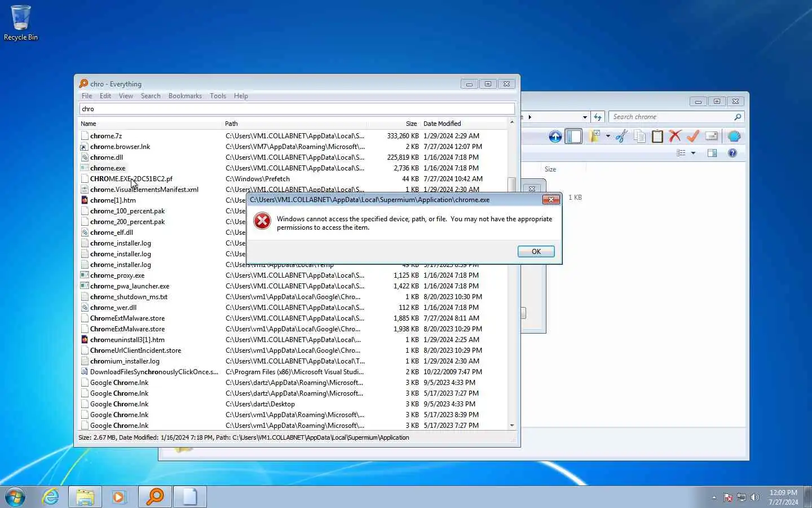Screen dimensions: 812x508
Task: Toggle navigation pane icon in Explorer toolbar
Action: click(x=573, y=137)
